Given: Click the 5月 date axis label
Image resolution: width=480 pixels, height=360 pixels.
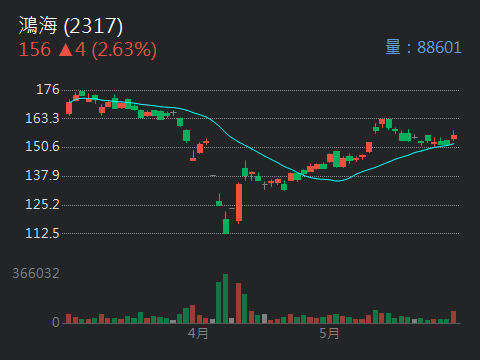Looking at the screenshot, I should pyautogui.click(x=329, y=333).
